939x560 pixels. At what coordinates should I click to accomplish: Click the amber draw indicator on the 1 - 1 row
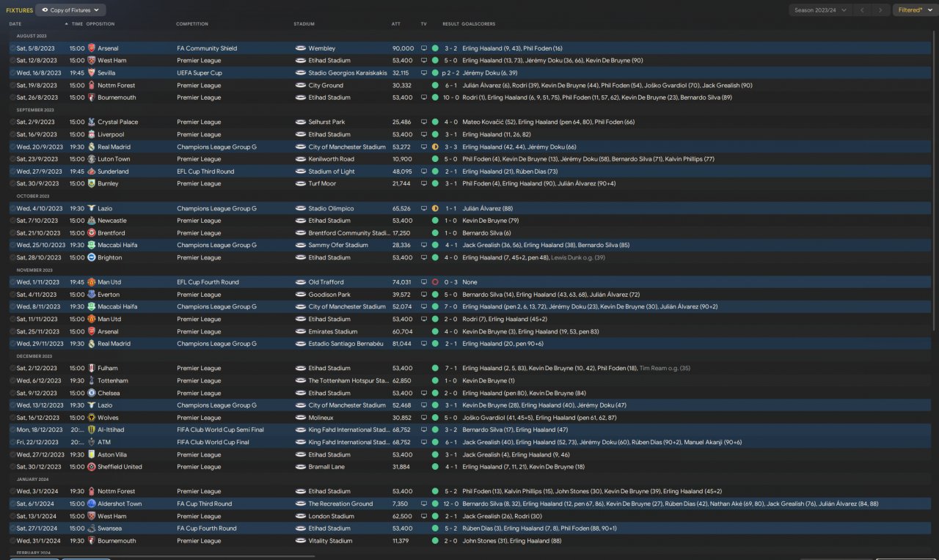435,209
